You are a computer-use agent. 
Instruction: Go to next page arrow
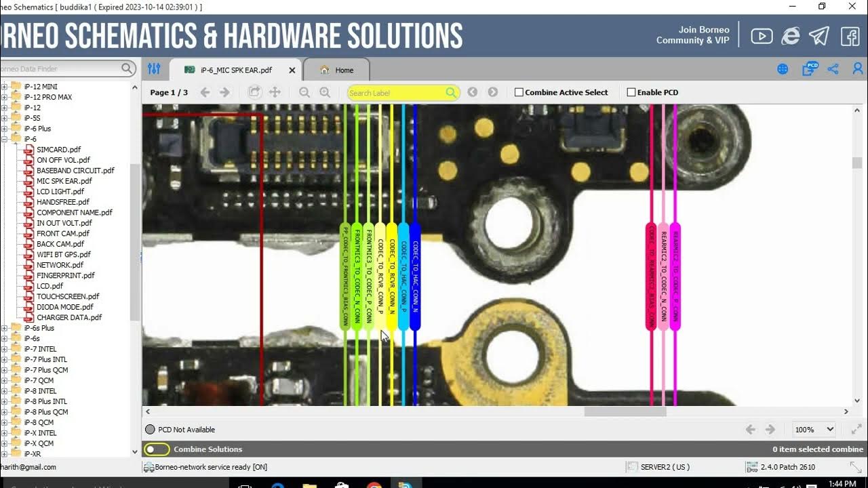pos(225,92)
